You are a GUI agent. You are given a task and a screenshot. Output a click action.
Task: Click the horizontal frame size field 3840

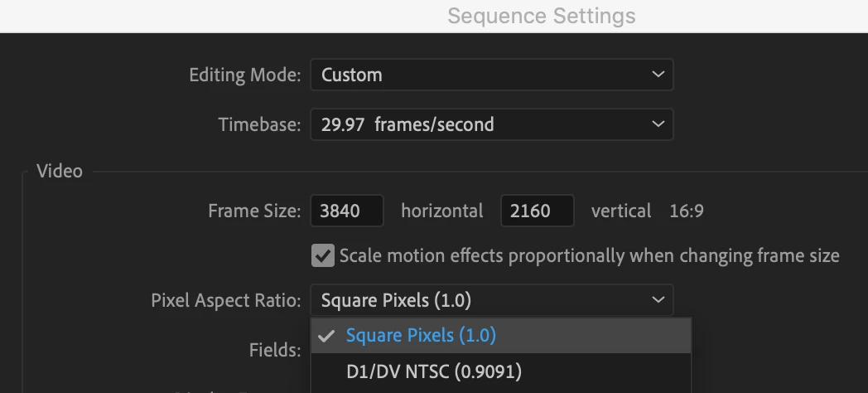(347, 211)
